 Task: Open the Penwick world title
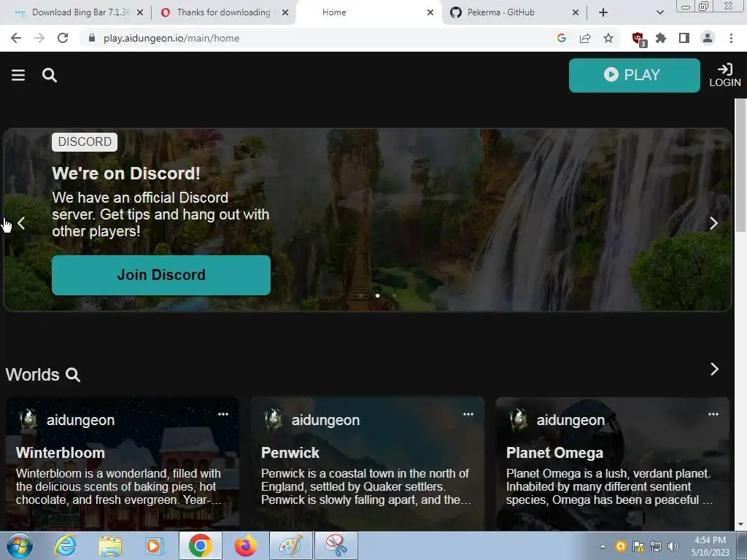coord(290,453)
